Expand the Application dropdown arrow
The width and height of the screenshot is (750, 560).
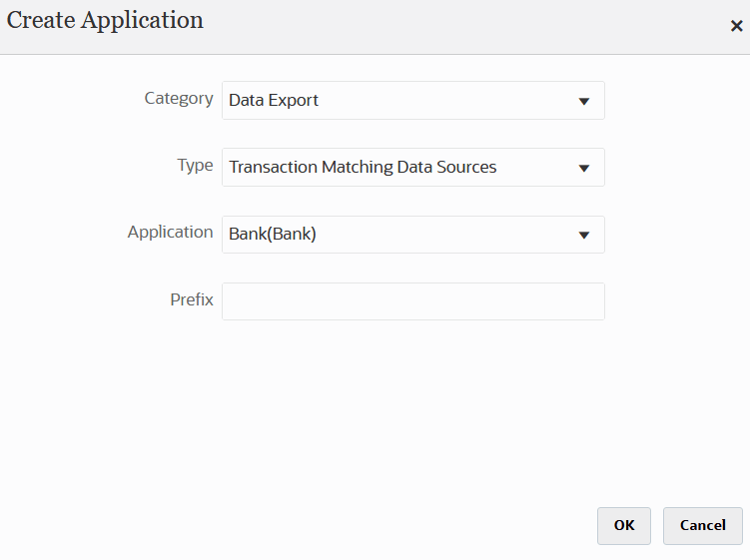[584, 236]
